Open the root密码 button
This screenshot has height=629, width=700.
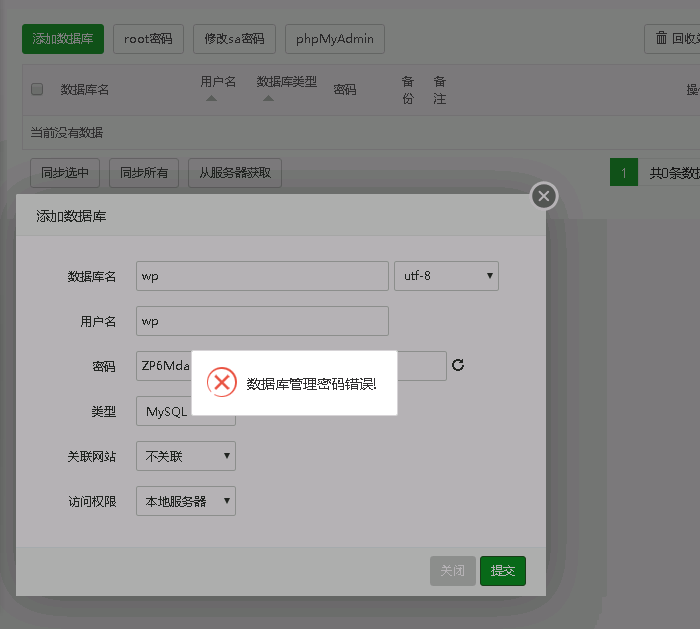[x=148, y=39]
